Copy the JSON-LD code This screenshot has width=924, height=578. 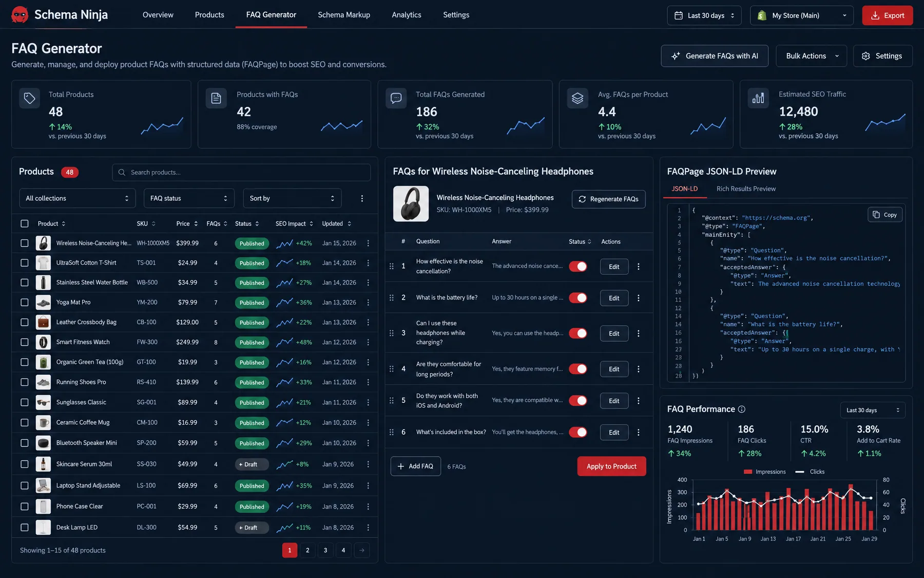885,215
